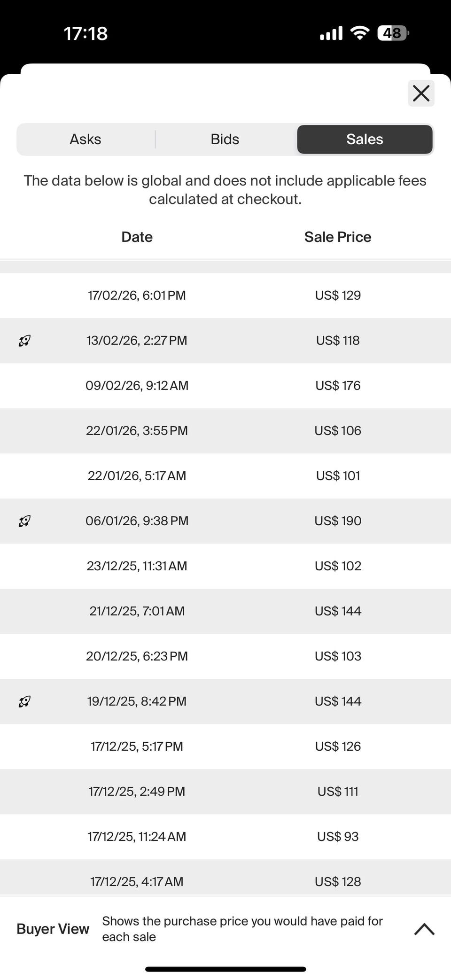Tap the Wi-Fi status icon
451x980 pixels.
pos(360,33)
